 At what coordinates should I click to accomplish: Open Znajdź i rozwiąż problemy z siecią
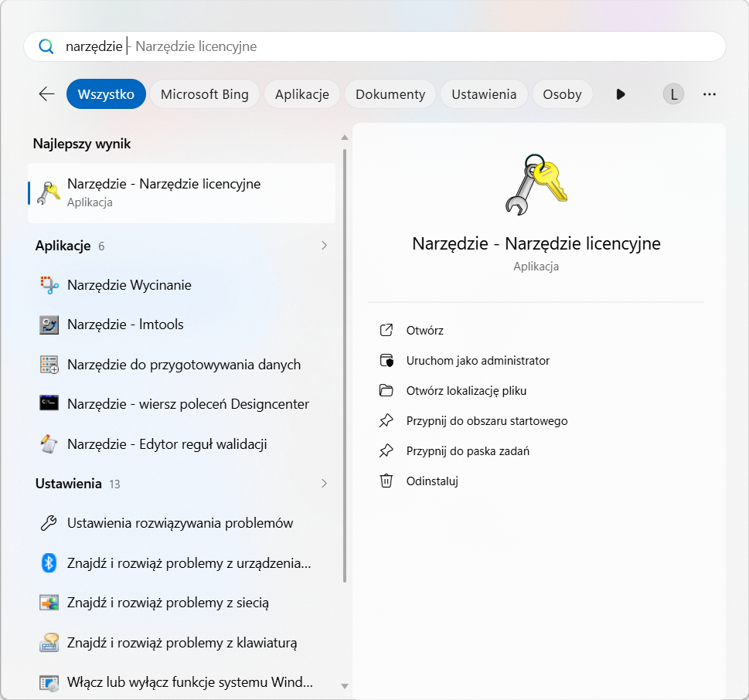click(182, 603)
